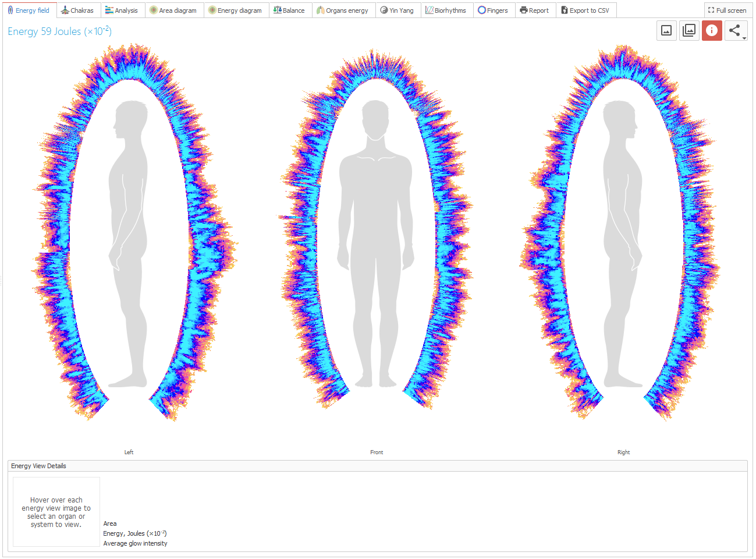
Task: Export data with Export to CSV
Action: click(585, 10)
